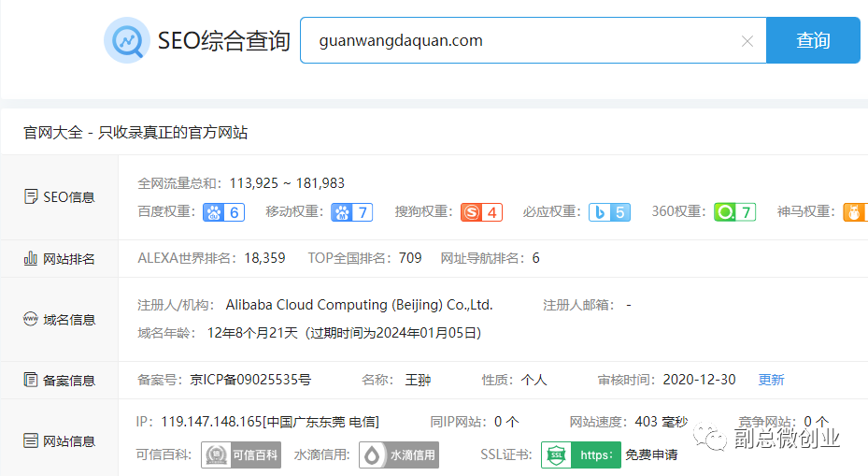Click the ALEXA world rank value 18,359

(x=264, y=258)
